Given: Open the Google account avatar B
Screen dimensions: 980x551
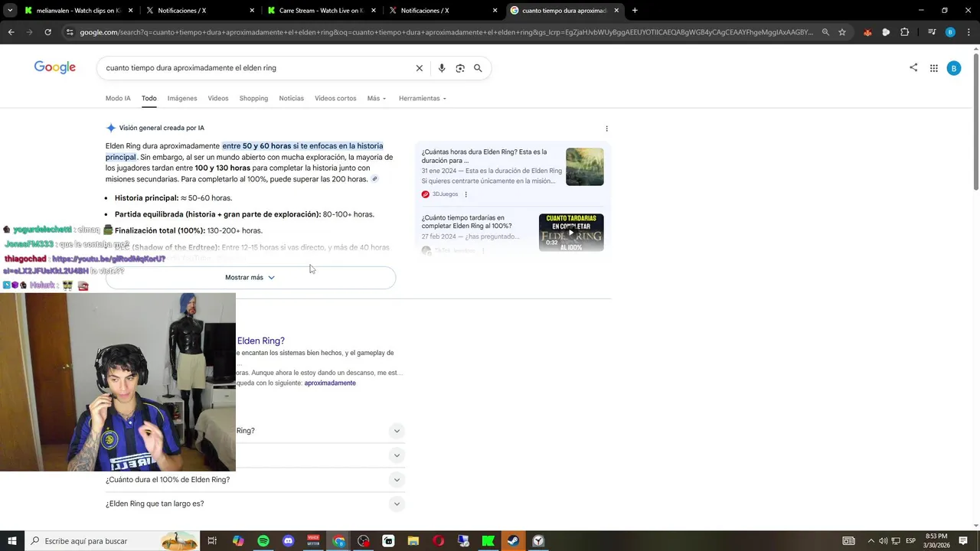Looking at the screenshot, I should tap(953, 68).
